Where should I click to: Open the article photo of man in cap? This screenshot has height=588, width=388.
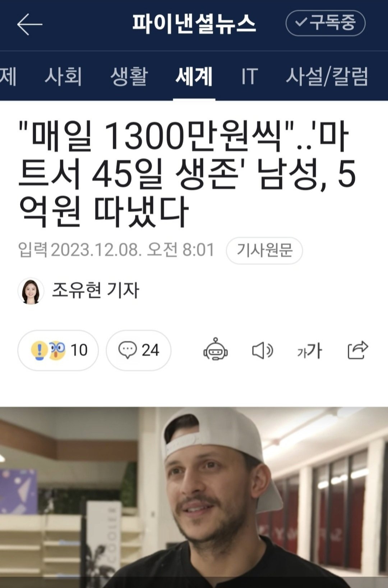pos(194,497)
